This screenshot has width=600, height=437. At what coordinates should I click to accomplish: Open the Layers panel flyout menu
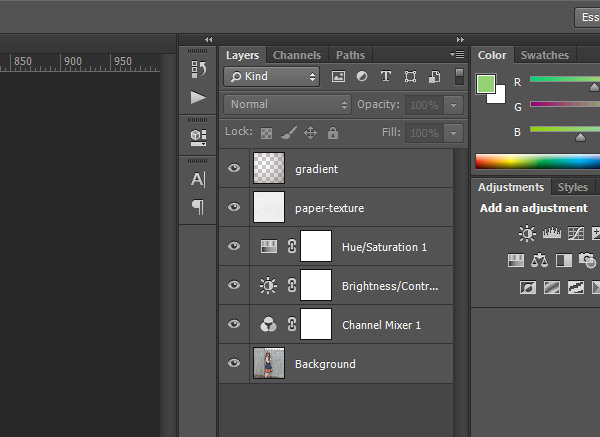click(457, 55)
